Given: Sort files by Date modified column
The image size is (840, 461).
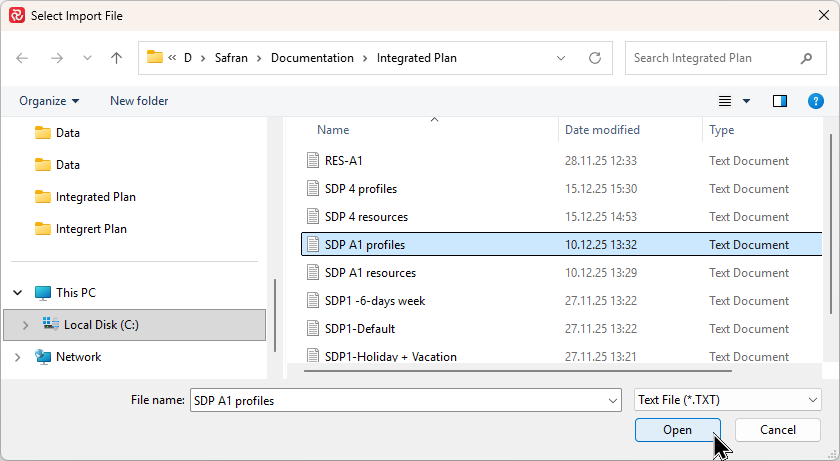Looking at the screenshot, I should (x=602, y=130).
